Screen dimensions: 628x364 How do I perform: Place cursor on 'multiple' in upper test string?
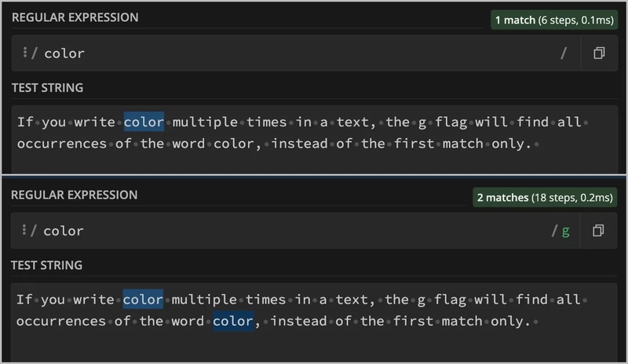(204, 122)
